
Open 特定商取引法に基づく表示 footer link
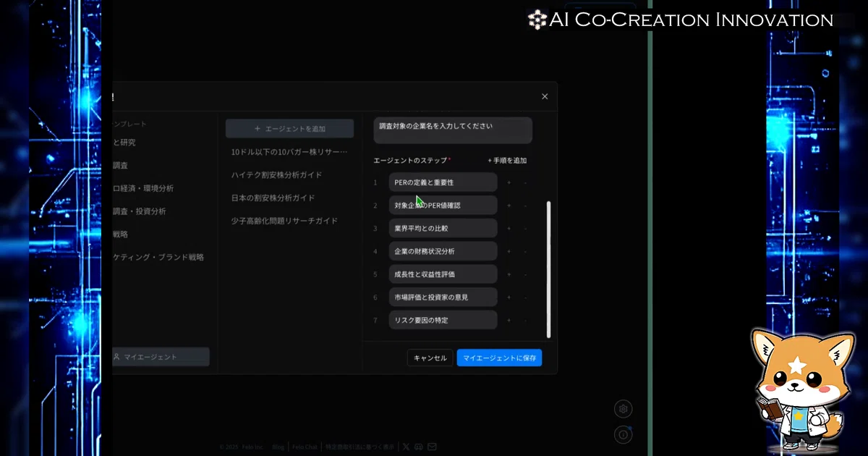[x=359, y=447]
